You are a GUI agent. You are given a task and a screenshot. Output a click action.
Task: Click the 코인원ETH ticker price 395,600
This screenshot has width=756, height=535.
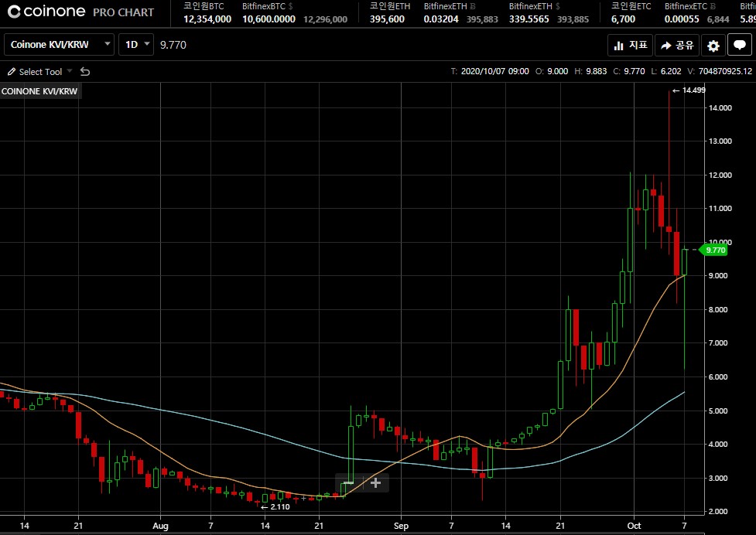(x=387, y=19)
